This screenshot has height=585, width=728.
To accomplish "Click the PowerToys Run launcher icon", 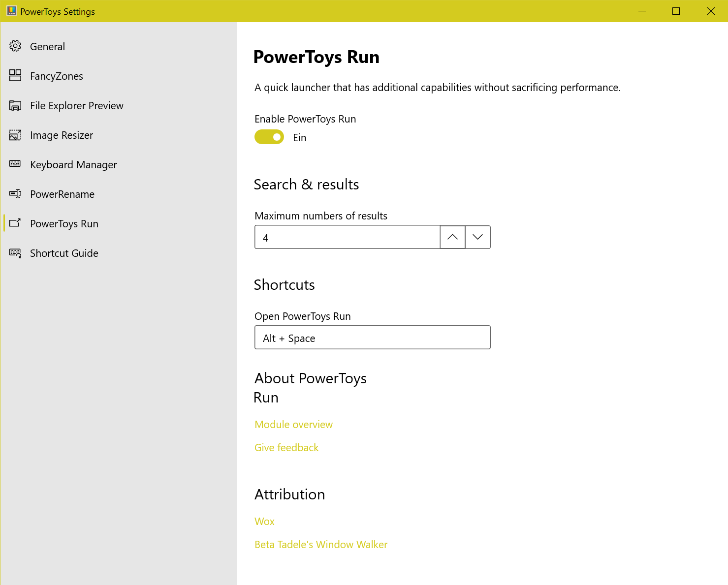I will point(15,223).
